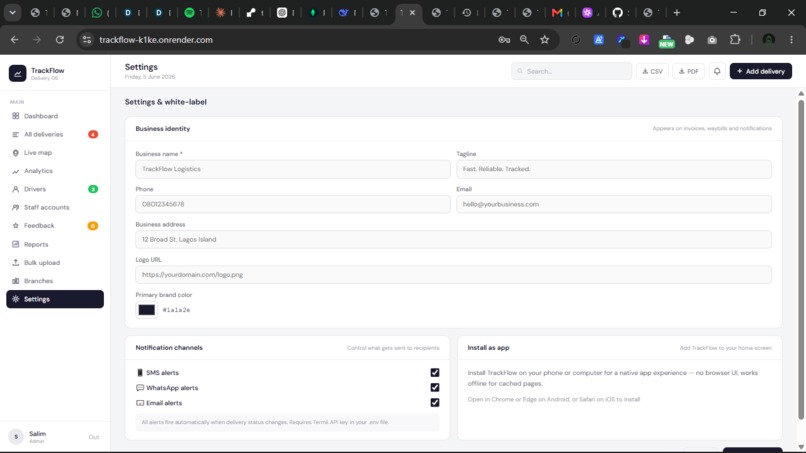Close the active TrackFlow tab
The image size is (806, 453).
coord(412,13)
